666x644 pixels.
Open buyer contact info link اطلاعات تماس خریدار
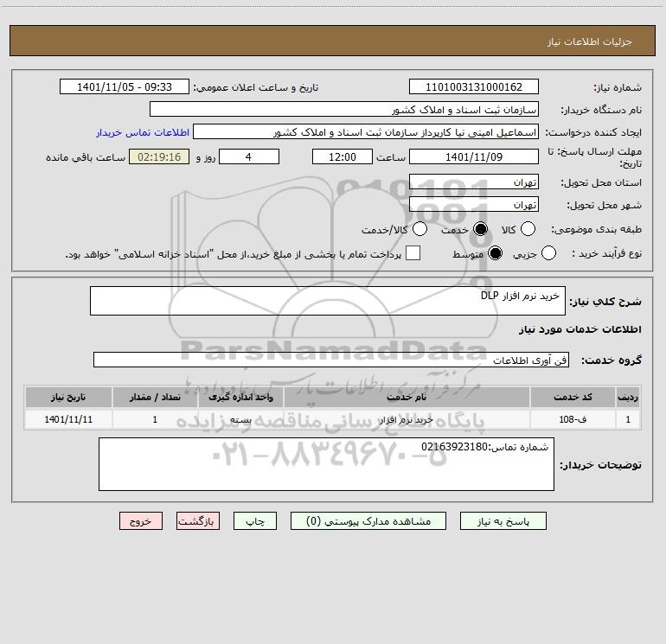pos(143,132)
